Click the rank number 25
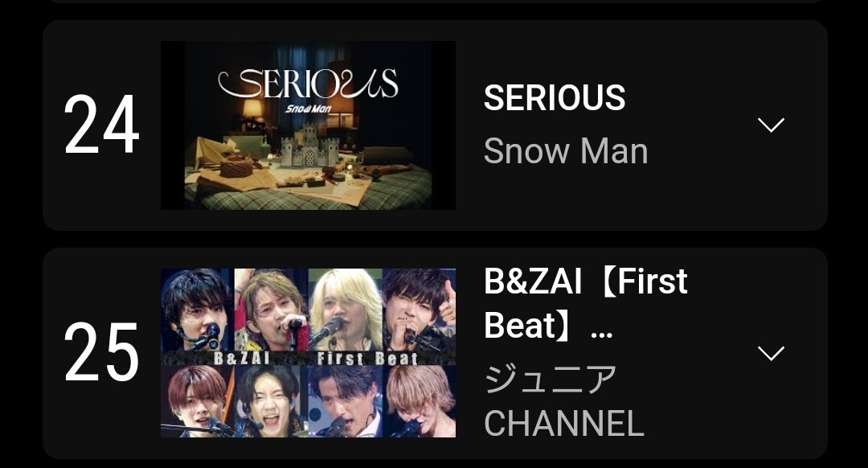The image size is (868, 468). click(x=101, y=353)
